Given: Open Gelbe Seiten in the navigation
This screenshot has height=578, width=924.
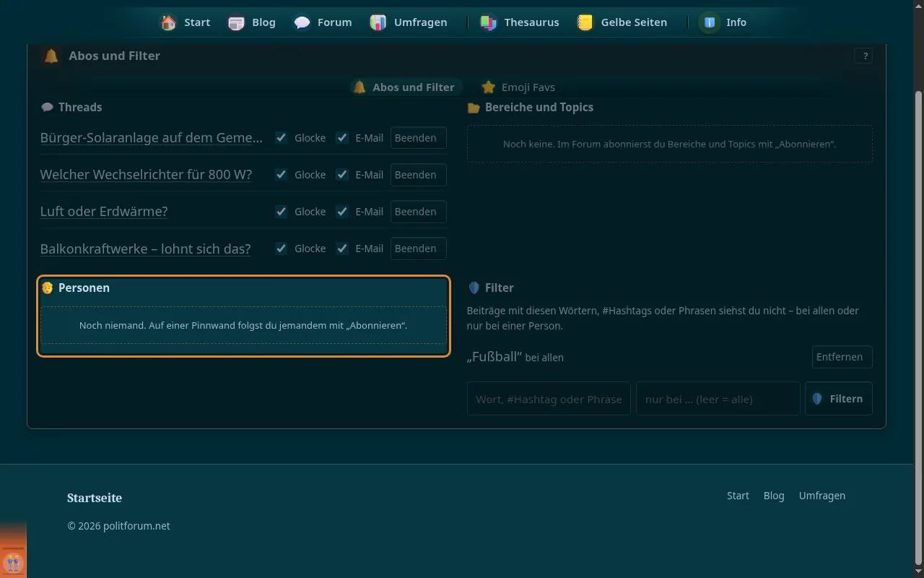Looking at the screenshot, I should tap(622, 22).
